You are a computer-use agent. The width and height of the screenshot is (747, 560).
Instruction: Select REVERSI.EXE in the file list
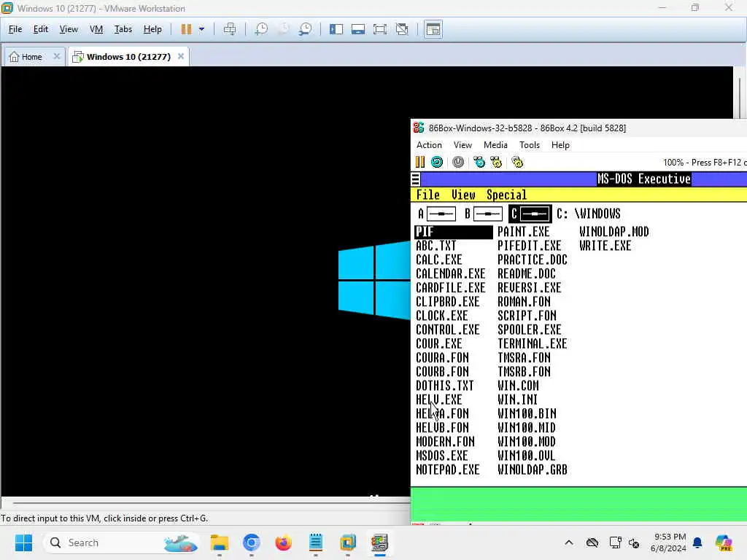point(530,288)
